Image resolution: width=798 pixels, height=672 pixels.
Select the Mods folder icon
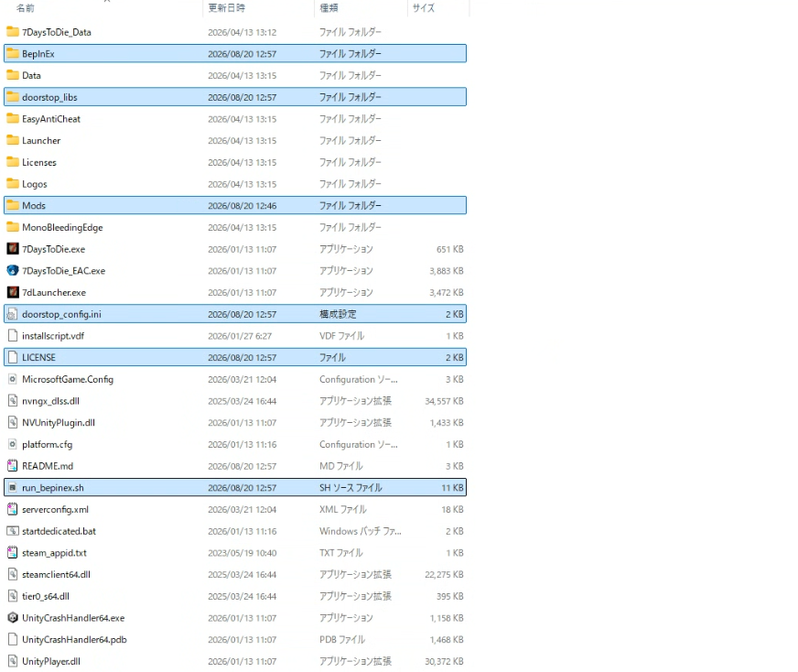(13, 205)
